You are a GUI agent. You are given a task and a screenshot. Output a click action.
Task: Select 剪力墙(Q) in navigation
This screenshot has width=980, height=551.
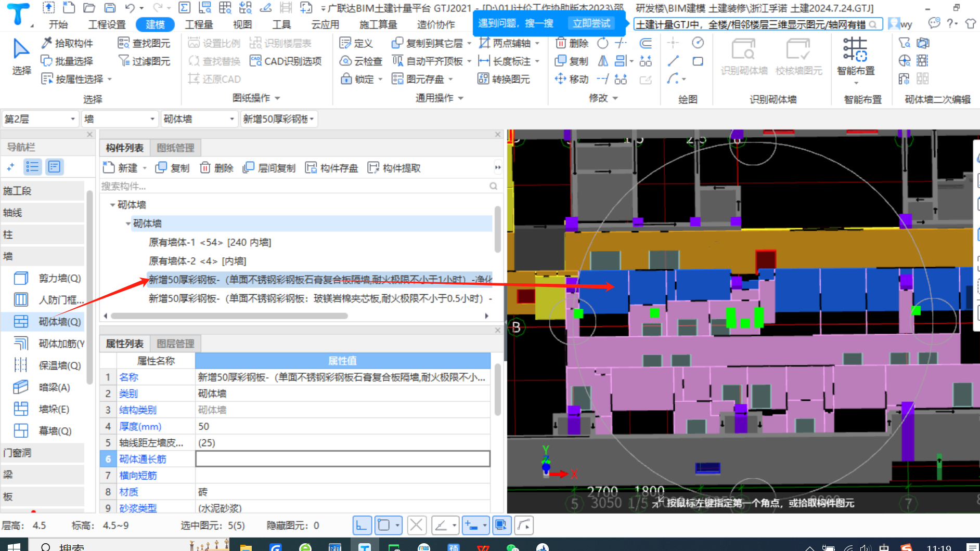48,278
